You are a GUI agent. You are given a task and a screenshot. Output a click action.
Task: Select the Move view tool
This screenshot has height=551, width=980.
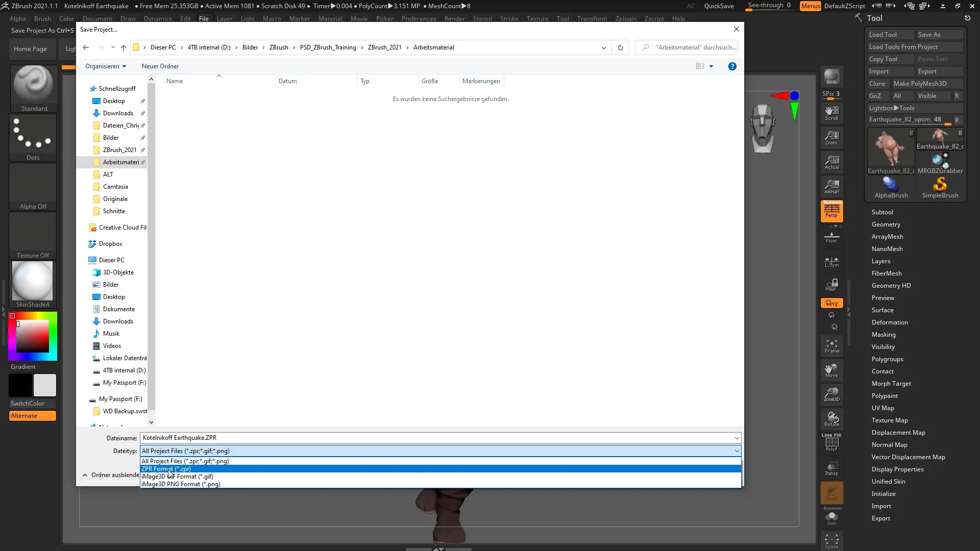(x=831, y=370)
